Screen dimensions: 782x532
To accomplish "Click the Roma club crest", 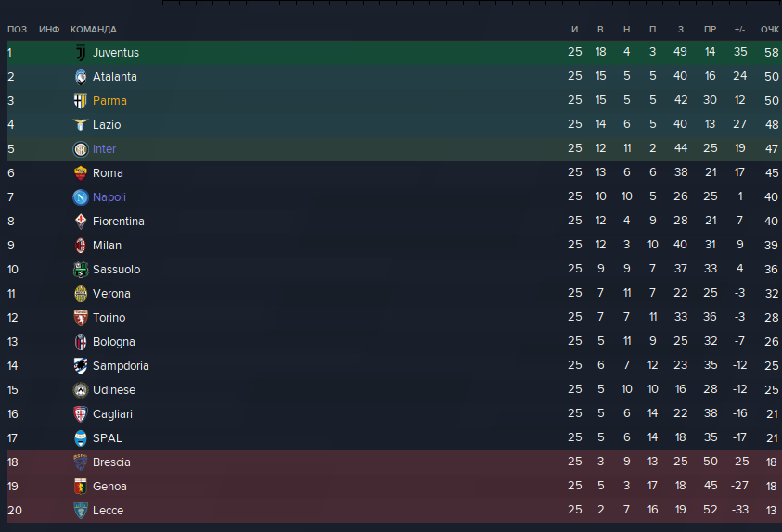I will pyautogui.click(x=80, y=173).
